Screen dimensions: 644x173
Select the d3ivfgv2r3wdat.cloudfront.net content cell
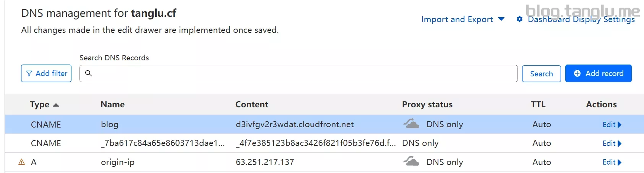coord(295,124)
